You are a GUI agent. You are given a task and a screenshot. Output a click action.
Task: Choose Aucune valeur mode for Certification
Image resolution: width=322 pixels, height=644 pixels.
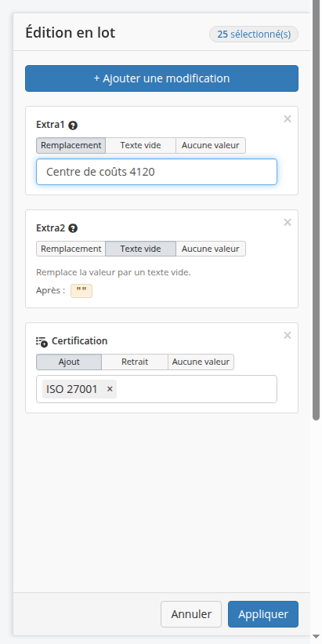[x=201, y=362]
